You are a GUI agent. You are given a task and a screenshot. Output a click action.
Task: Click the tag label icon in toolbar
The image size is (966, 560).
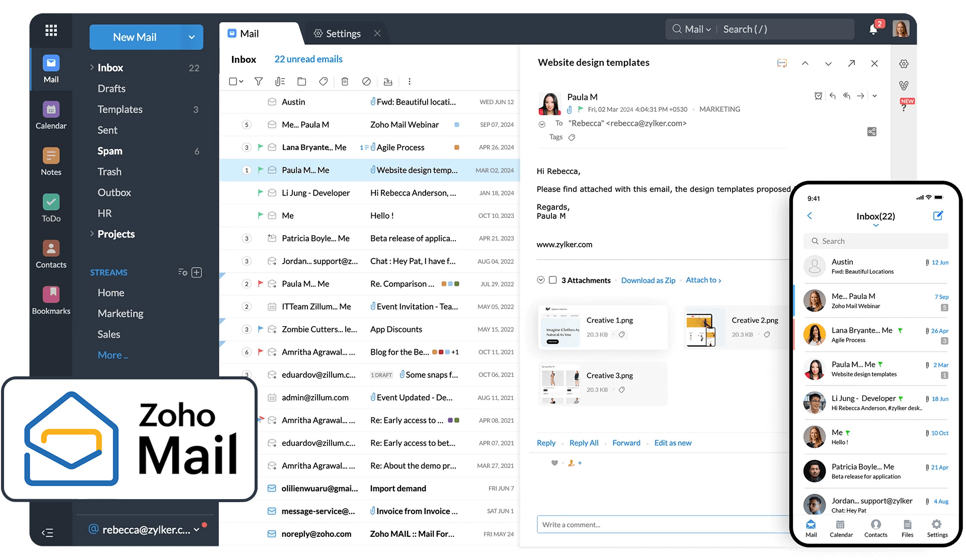point(324,81)
